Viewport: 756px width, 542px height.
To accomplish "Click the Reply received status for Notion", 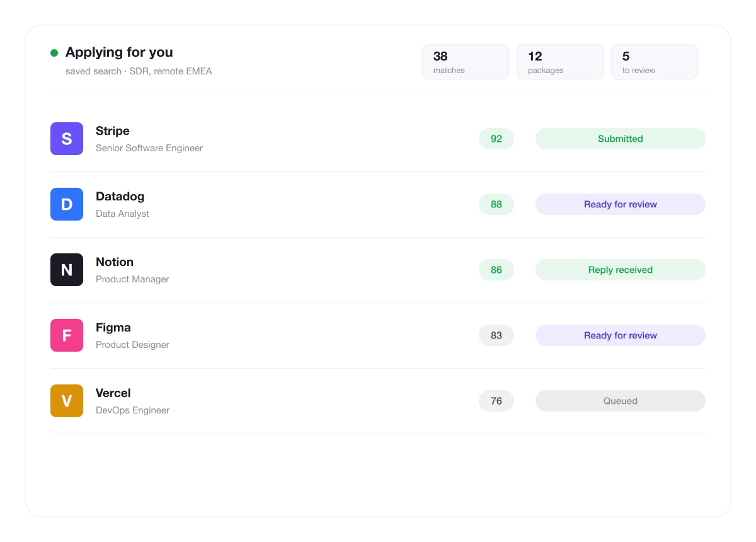I will pyautogui.click(x=621, y=270).
